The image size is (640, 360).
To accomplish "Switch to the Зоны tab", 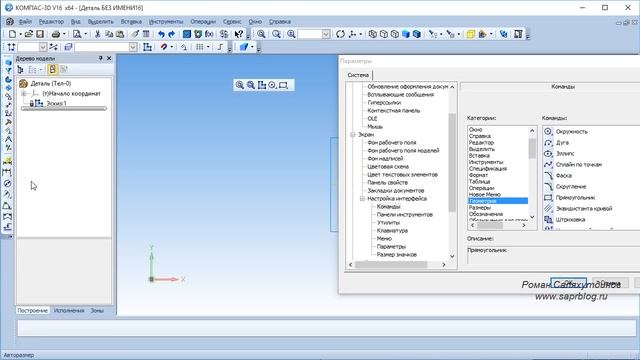I will [97, 311].
